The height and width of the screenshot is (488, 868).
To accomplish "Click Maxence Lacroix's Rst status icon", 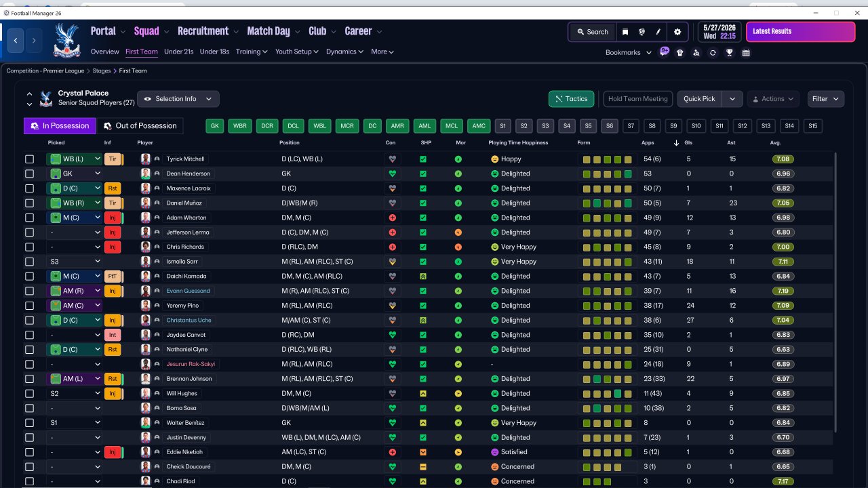I will click(x=113, y=188).
